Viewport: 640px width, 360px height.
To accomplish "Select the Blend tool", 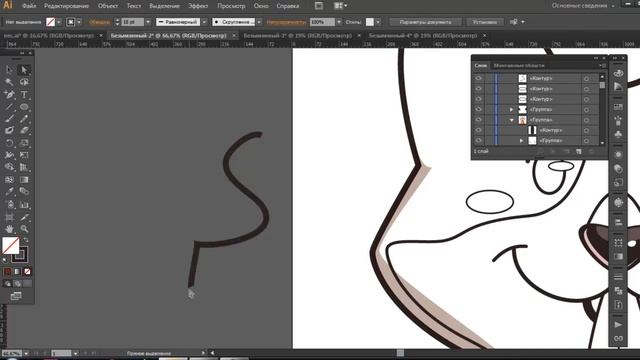I will coord(24,191).
